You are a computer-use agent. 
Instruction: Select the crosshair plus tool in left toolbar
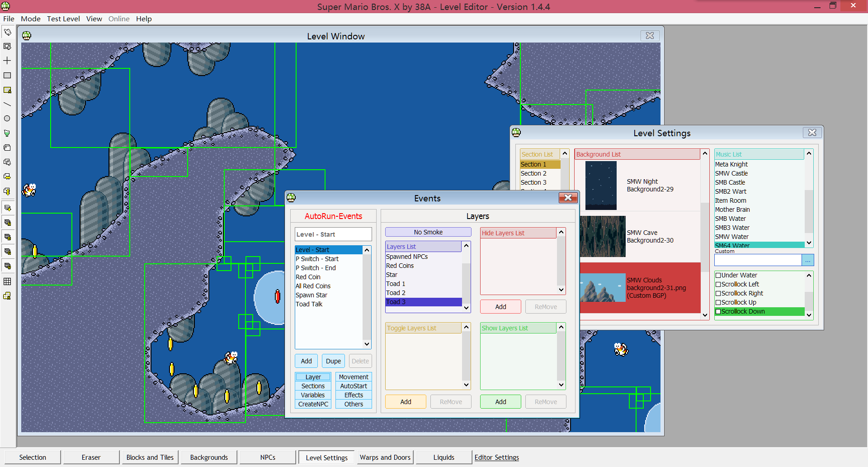click(7, 61)
